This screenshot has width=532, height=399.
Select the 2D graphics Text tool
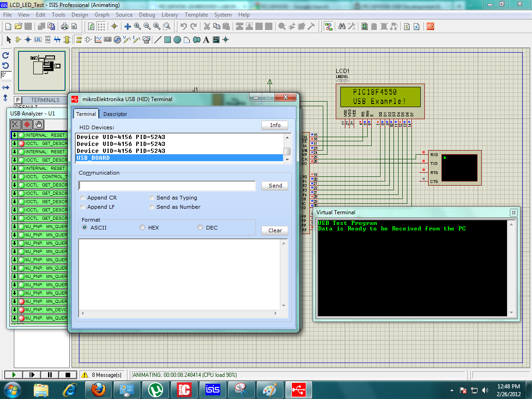point(205,40)
